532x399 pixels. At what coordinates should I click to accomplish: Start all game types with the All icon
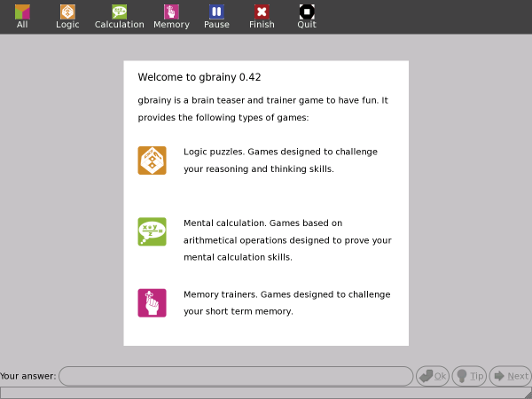[x=22, y=16]
